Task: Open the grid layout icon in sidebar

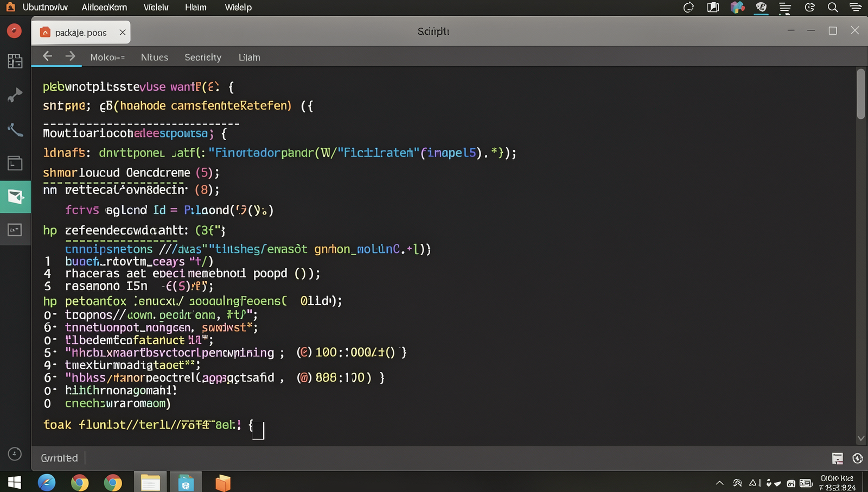Action: click(15, 61)
